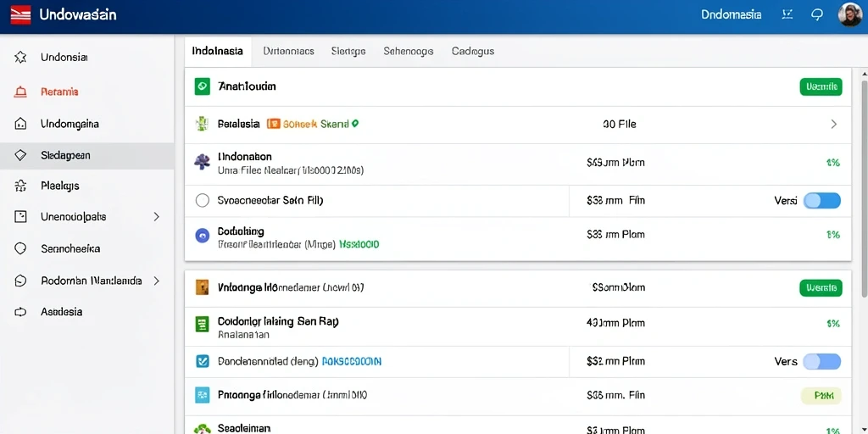Switch to the Cadrqgus tab

[473, 51]
